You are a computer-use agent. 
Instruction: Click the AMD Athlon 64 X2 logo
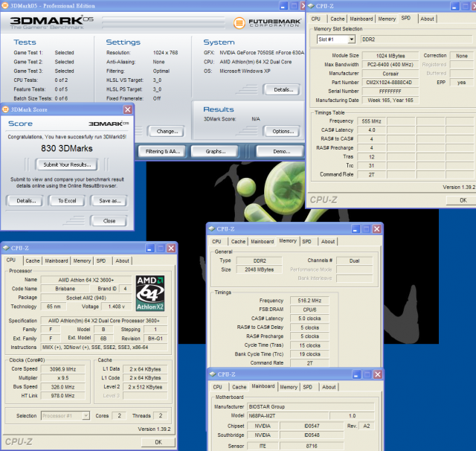150,293
